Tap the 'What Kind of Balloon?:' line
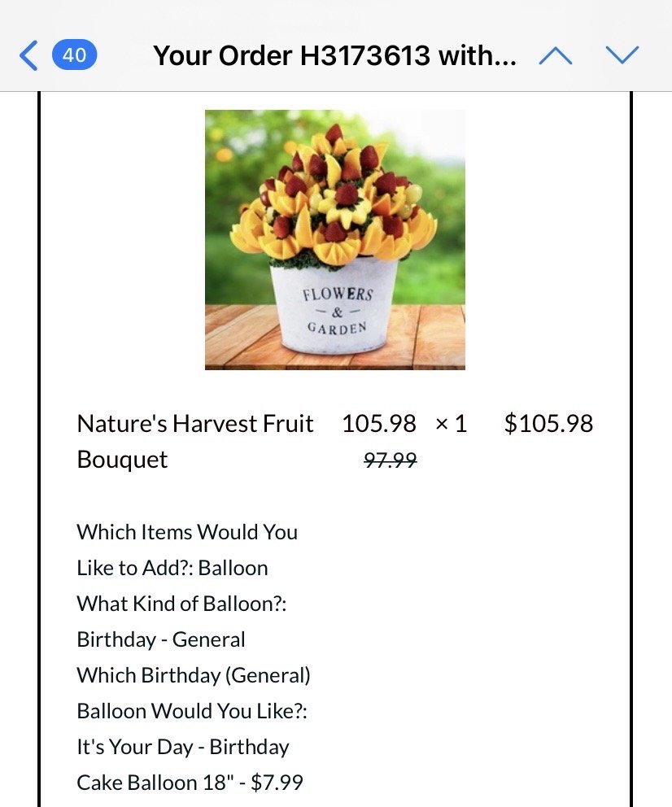 click(x=181, y=604)
